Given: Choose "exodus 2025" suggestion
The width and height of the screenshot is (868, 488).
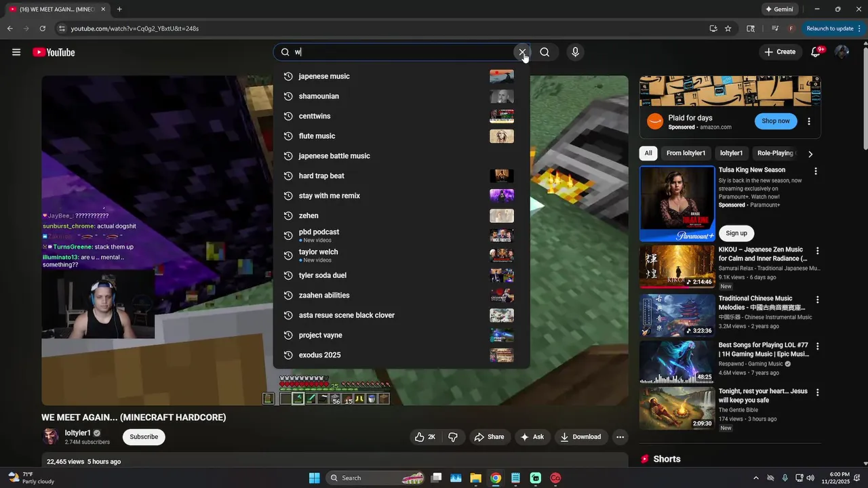Looking at the screenshot, I should [401, 355].
